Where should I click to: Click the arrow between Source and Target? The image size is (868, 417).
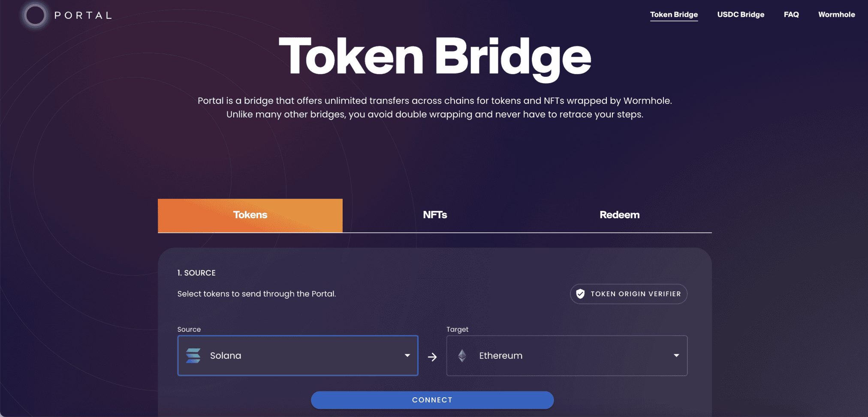click(x=432, y=356)
